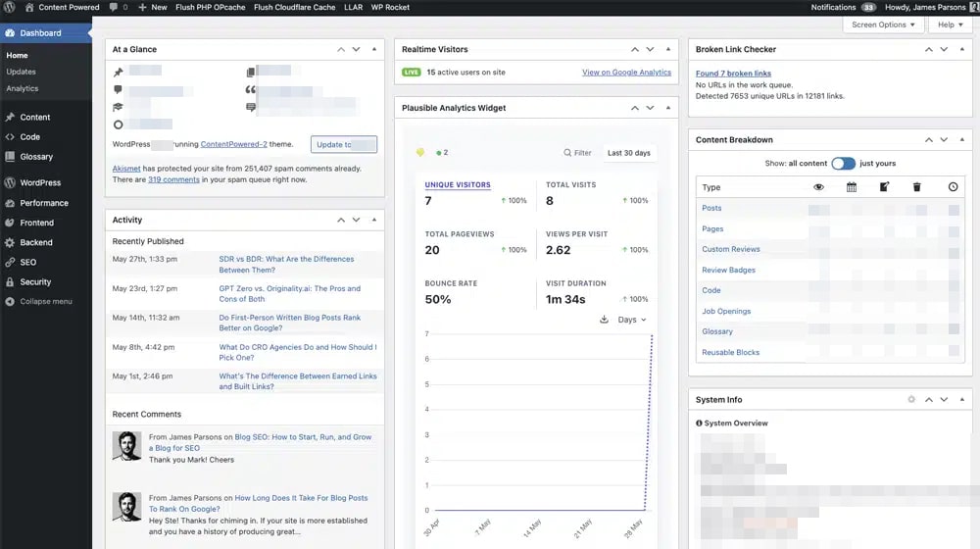
Task: Click the gear icon in System Info header
Action: pos(911,400)
